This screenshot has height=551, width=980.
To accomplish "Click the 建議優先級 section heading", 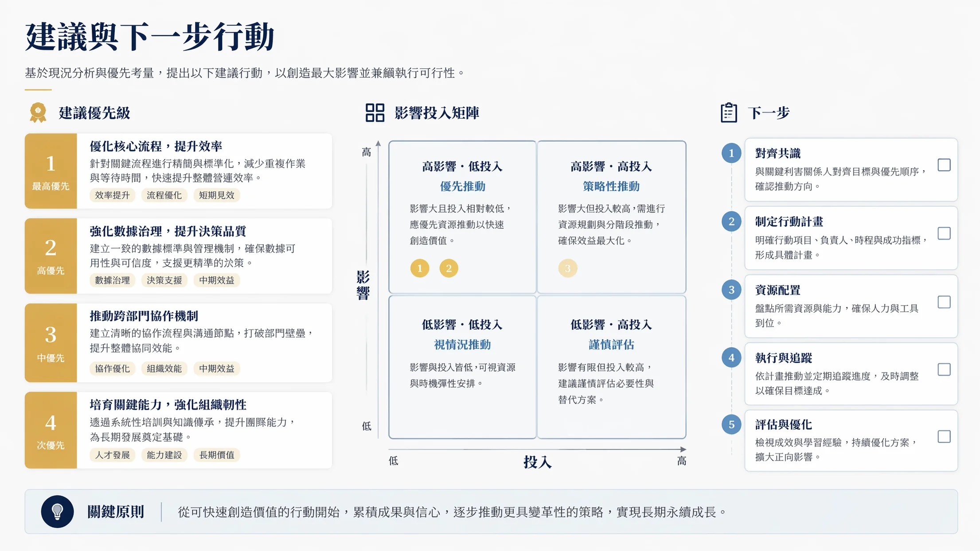I will pos(94,113).
